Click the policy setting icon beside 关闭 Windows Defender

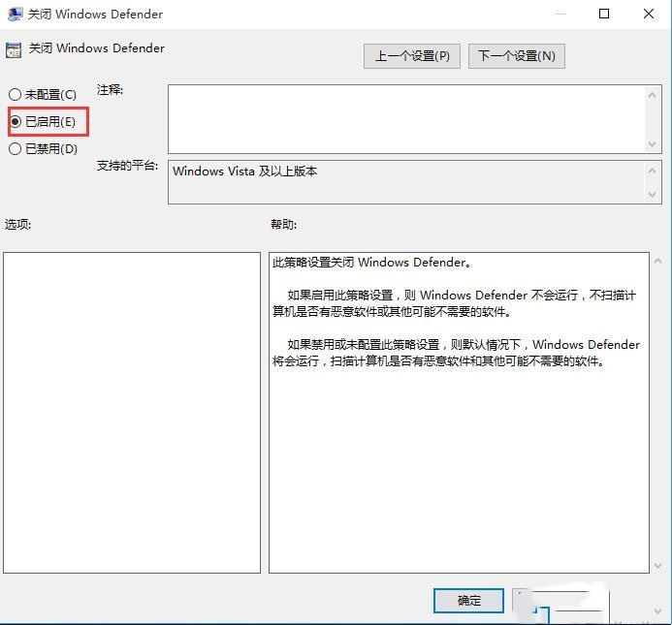14,50
